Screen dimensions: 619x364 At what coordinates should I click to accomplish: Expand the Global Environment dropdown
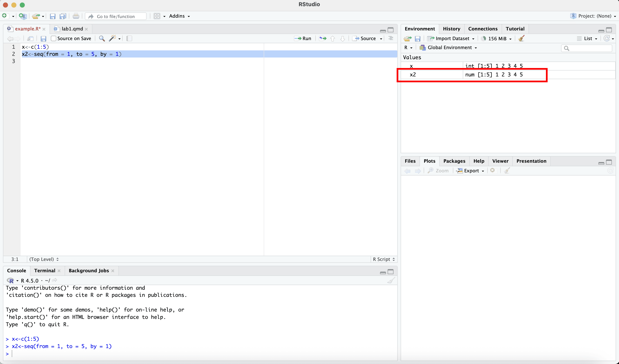(449, 47)
